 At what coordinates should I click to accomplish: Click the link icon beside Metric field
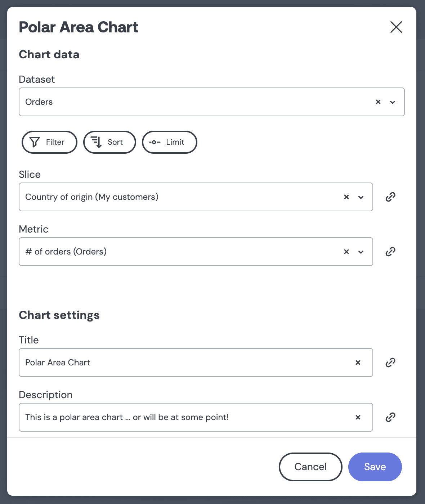pyautogui.click(x=390, y=252)
